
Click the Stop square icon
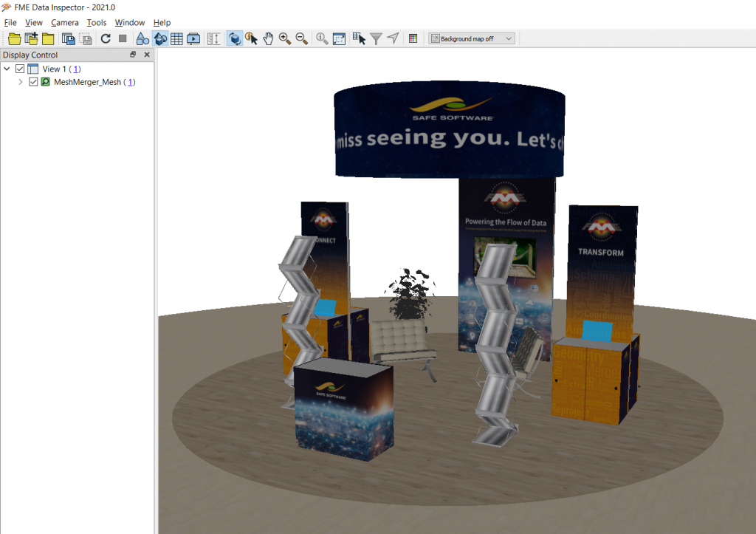[x=123, y=38]
